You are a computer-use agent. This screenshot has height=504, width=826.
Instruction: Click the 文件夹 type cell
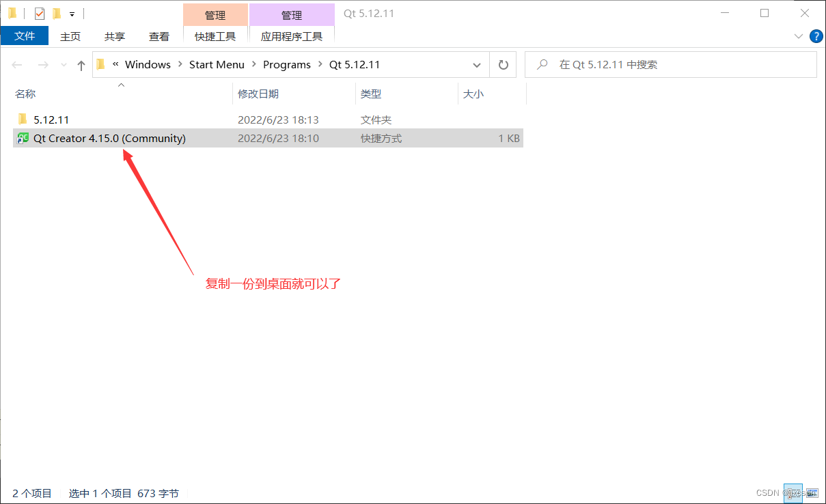coord(376,120)
